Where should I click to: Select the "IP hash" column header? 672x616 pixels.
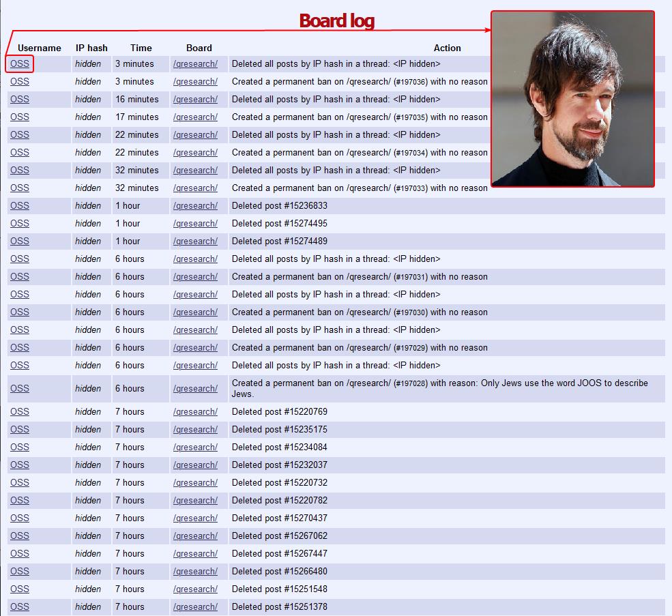tap(91, 48)
